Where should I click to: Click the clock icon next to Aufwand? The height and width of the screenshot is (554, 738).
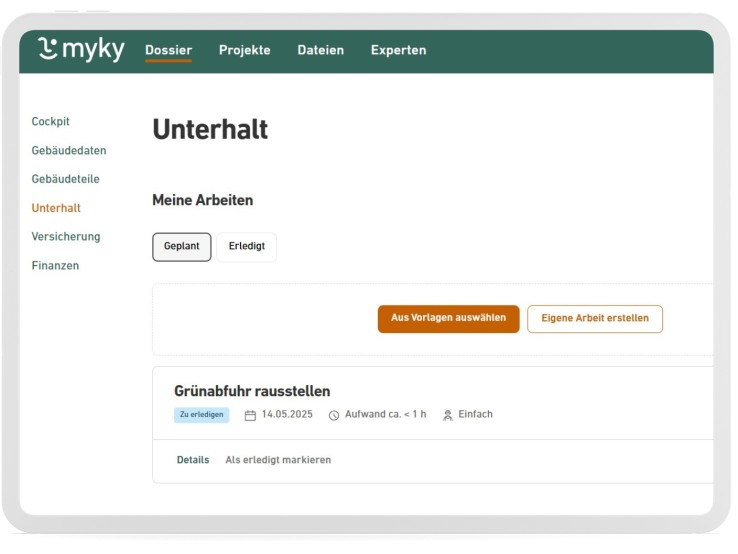tap(334, 415)
